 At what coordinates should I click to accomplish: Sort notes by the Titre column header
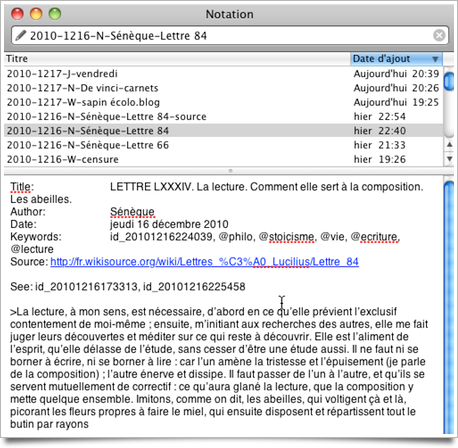pos(177,59)
